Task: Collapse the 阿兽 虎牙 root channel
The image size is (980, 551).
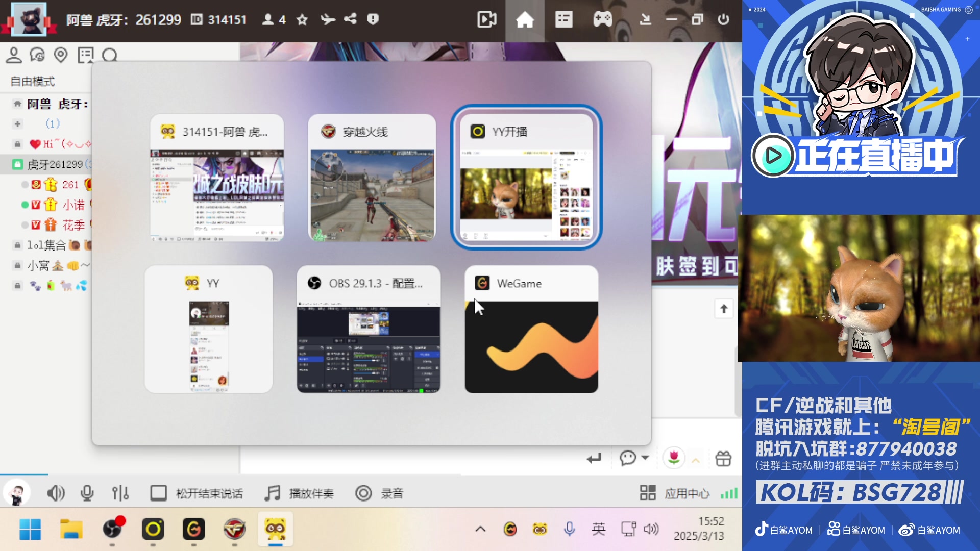Action: point(17,104)
